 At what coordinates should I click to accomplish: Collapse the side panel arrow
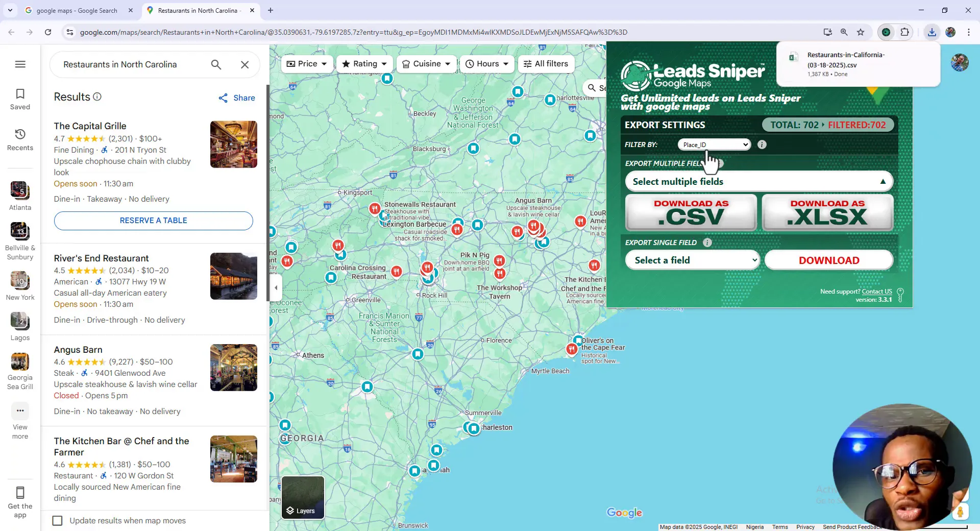[276, 287]
